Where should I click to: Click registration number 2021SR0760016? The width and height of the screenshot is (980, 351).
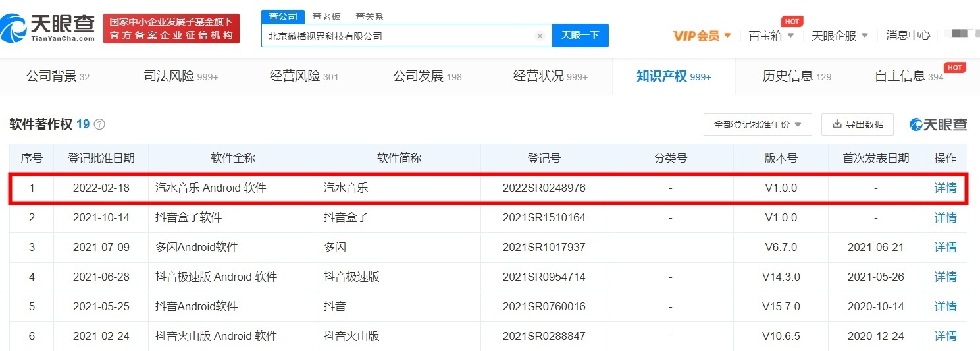point(544,306)
